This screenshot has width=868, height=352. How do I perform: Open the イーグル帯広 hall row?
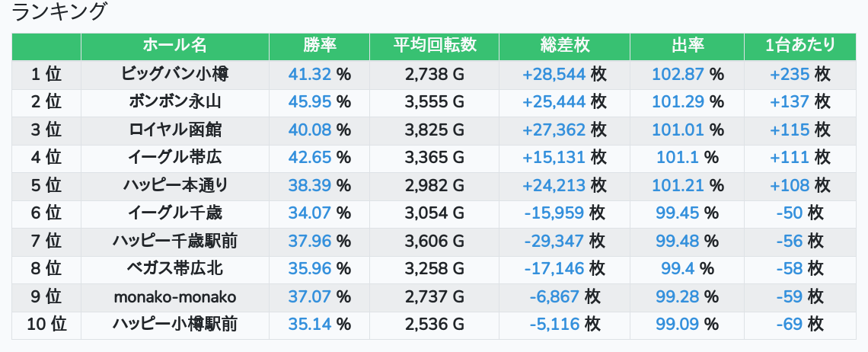175,157
